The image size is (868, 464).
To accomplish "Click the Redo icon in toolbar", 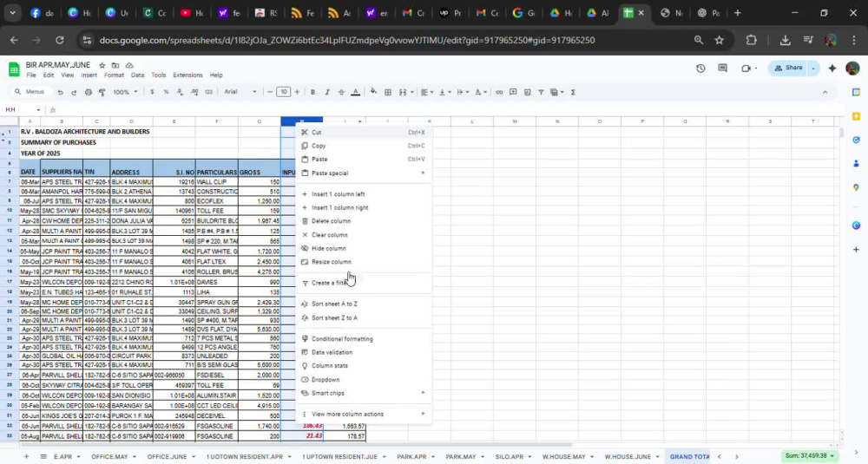I will point(74,92).
